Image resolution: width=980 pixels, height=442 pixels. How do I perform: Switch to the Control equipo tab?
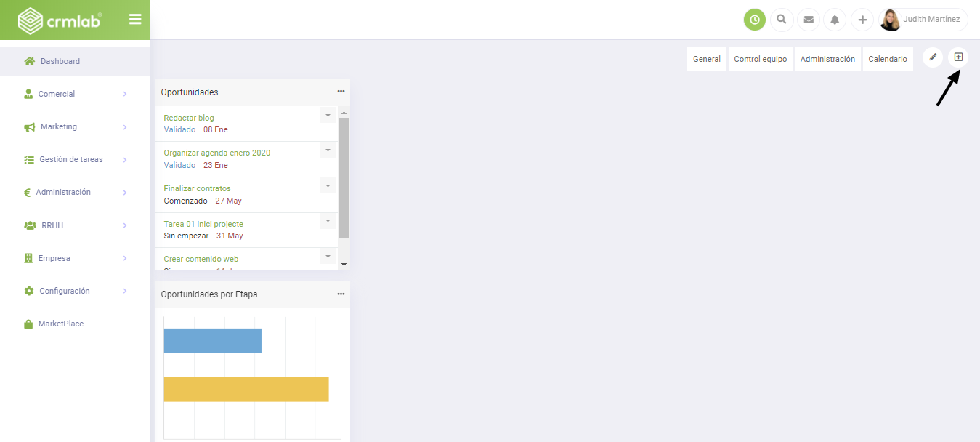point(760,59)
